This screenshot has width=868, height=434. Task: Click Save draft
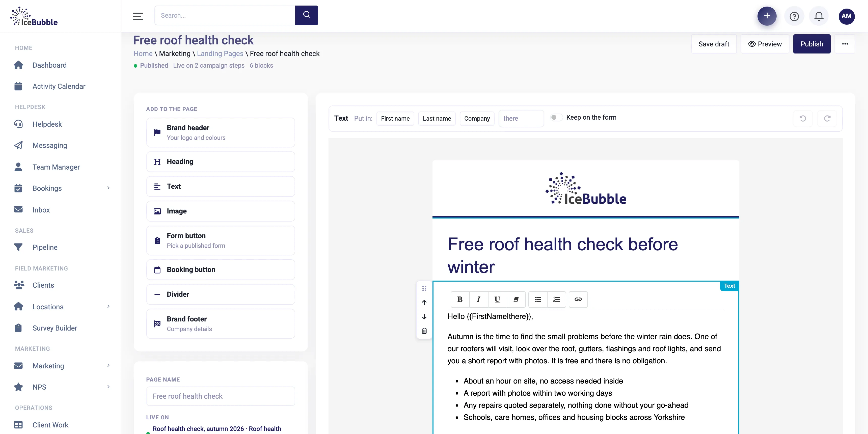click(714, 44)
